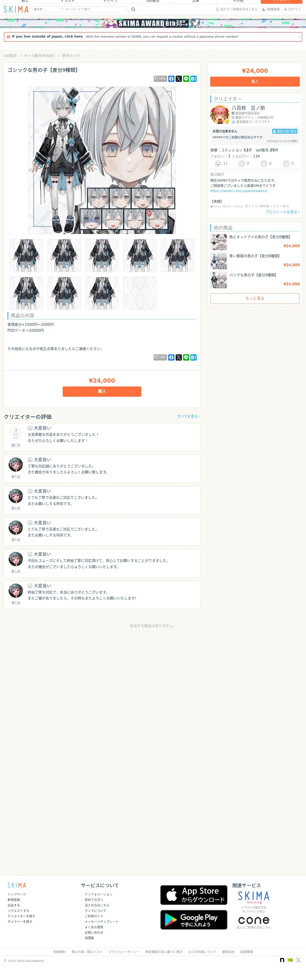The height and width of the screenshot is (980, 306).
Task: LINE share icon below the product description
Action: 186,357
